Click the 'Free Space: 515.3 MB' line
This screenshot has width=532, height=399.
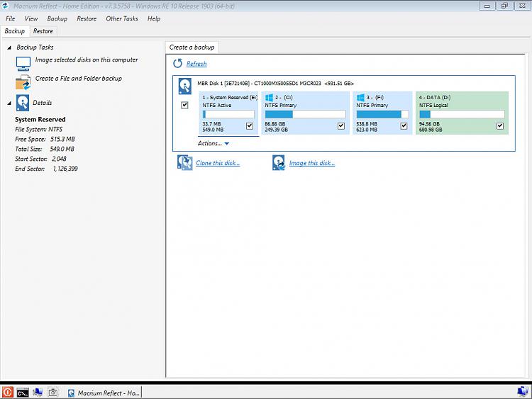click(x=45, y=139)
